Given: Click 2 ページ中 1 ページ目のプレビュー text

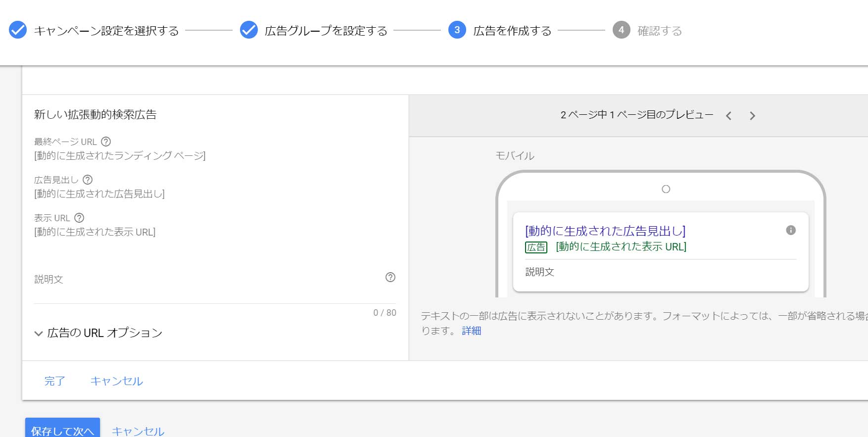Looking at the screenshot, I should tap(637, 115).
